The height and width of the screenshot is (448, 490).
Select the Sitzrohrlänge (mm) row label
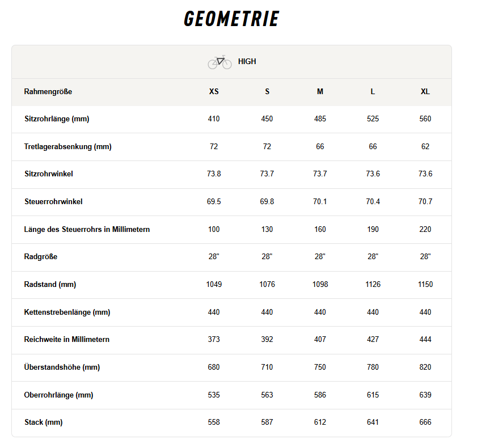[x=57, y=119]
